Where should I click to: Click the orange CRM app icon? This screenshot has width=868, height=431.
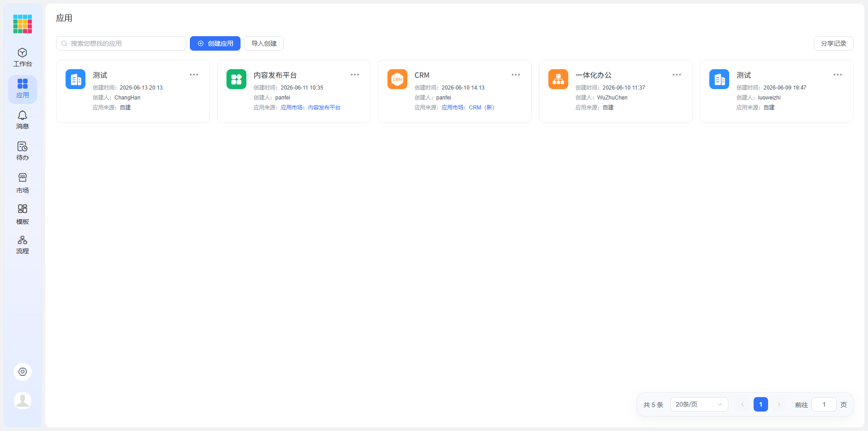(397, 79)
